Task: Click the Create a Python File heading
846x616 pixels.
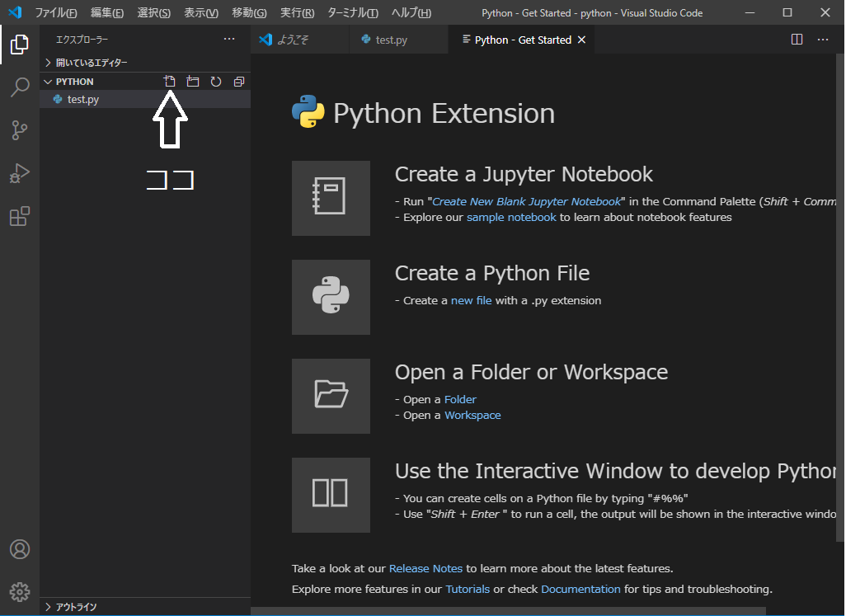Action: click(492, 274)
